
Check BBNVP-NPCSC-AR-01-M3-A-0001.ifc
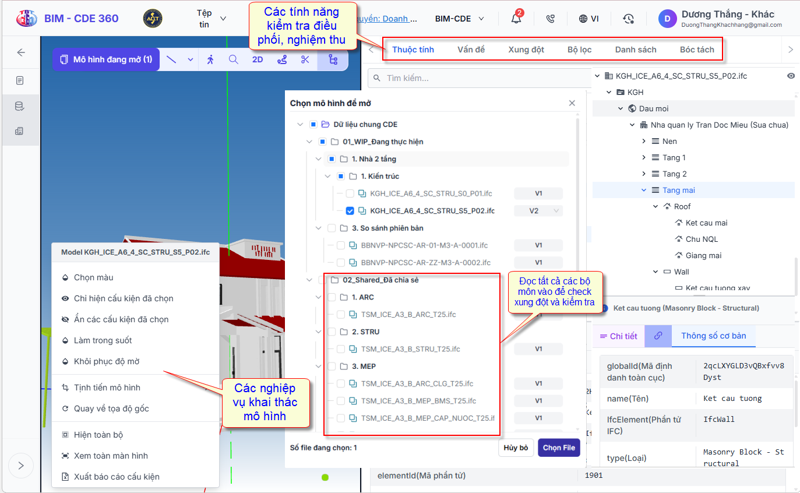pos(341,245)
